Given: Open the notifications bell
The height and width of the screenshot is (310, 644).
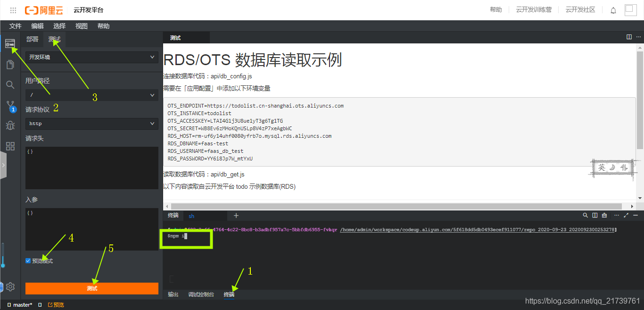Looking at the screenshot, I should point(613,10).
